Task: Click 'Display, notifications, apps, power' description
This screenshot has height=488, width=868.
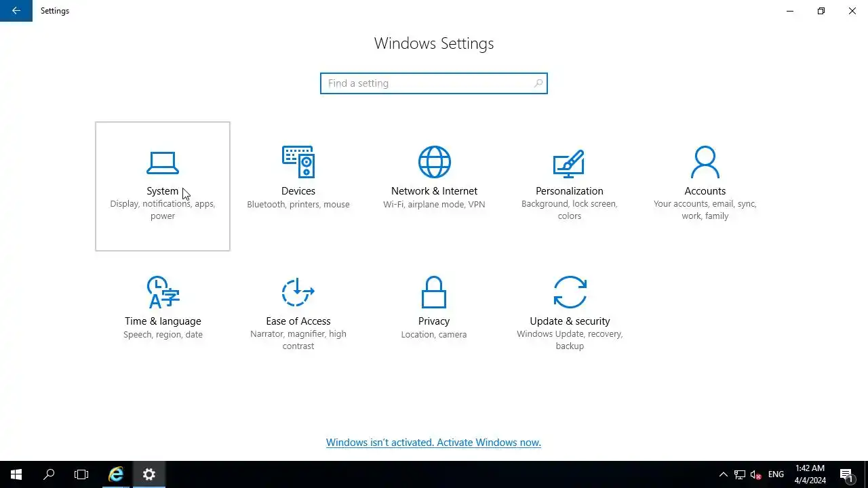Action: tap(163, 210)
